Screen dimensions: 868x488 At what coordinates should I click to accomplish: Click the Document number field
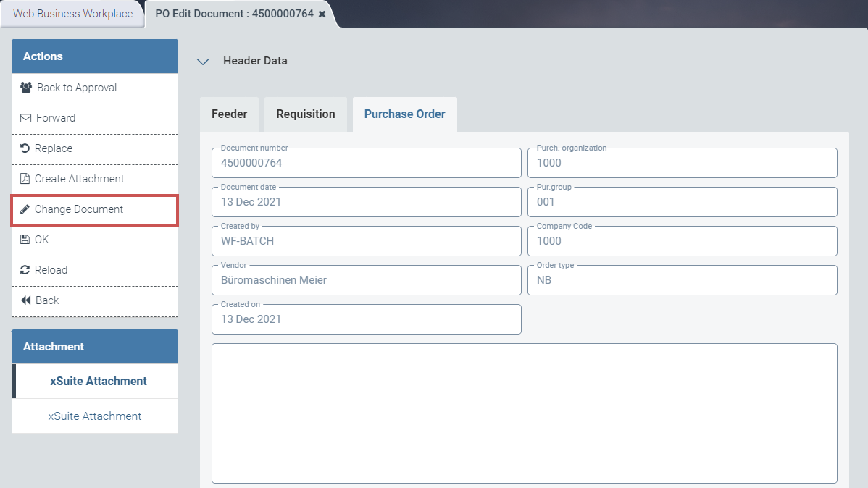366,163
